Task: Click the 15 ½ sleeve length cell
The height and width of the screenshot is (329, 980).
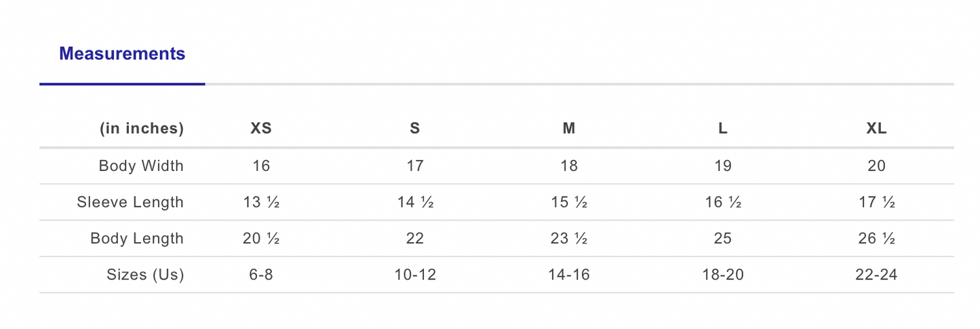Action: coord(568,202)
